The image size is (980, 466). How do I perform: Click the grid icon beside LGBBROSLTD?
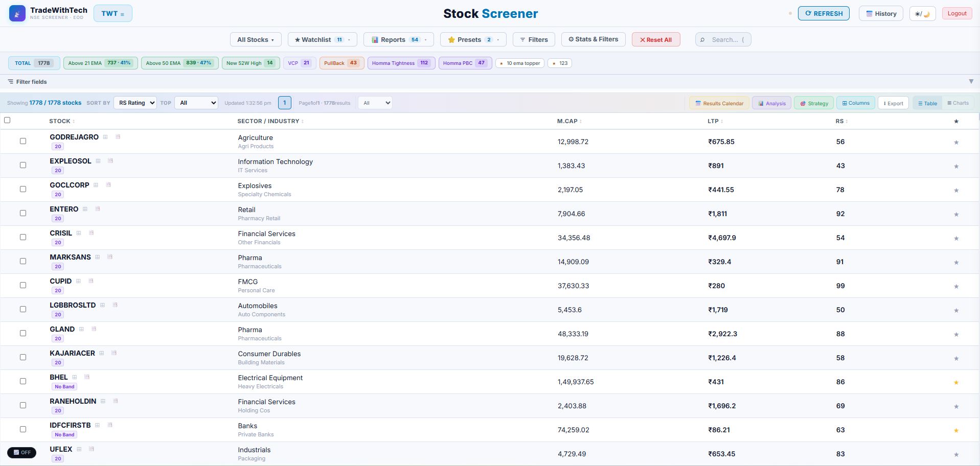(x=102, y=305)
